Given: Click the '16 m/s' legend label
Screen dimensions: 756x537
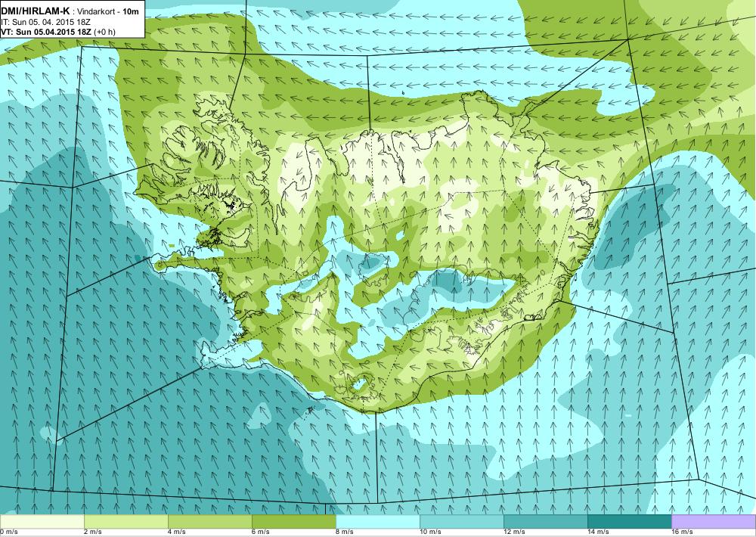Looking at the screenshot, I should (x=682, y=532).
